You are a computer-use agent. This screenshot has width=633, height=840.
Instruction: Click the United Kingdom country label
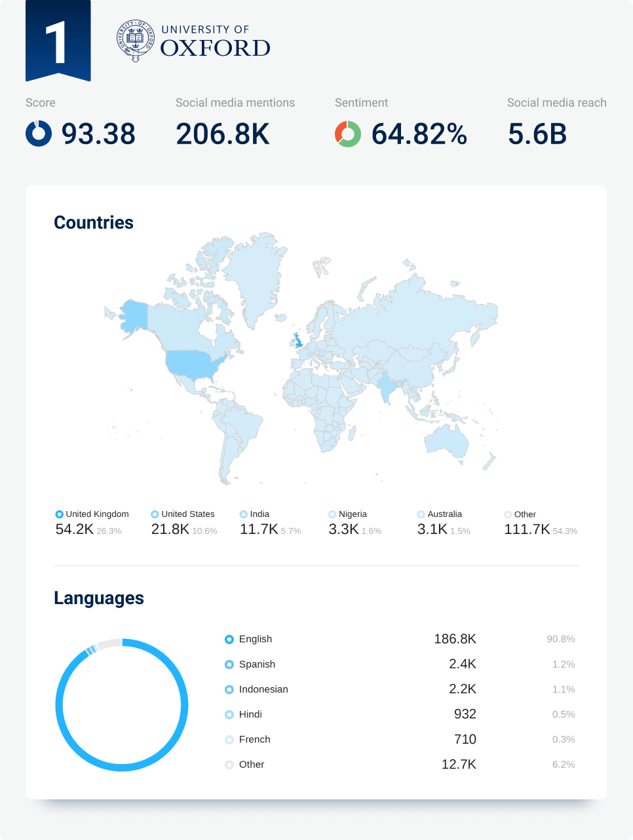tap(98, 514)
